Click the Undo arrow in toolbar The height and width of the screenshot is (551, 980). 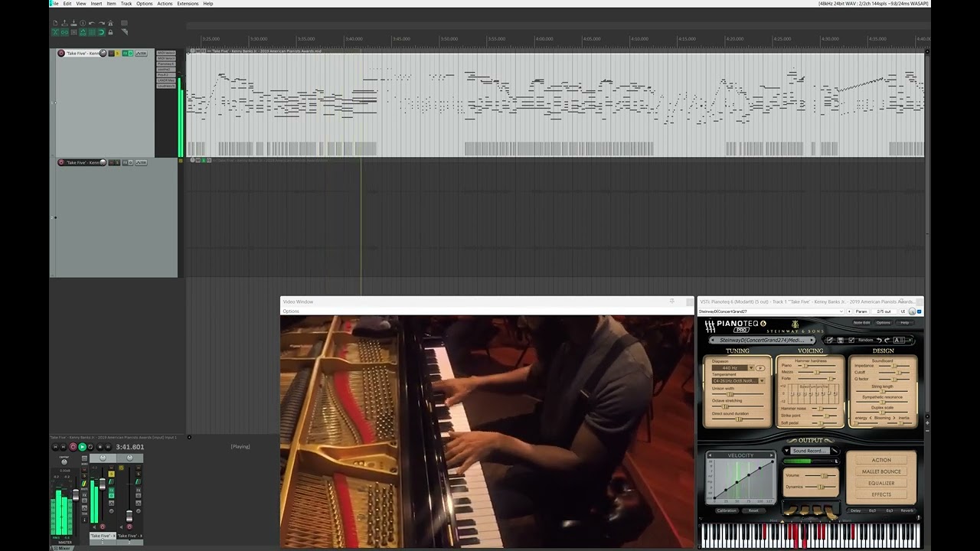click(x=92, y=23)
